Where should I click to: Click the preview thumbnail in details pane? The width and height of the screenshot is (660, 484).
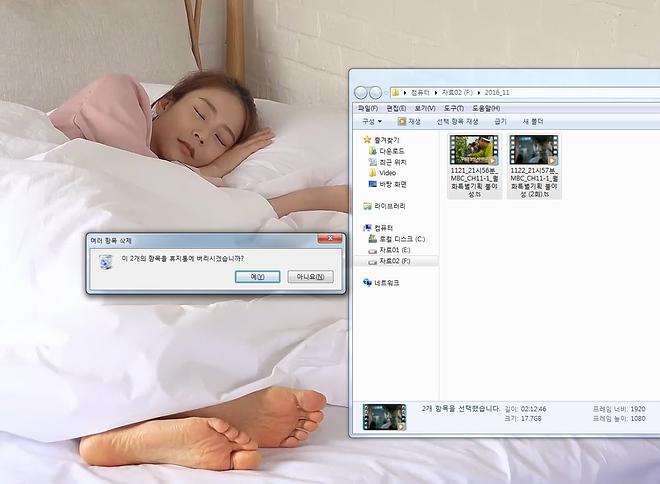point(384,417)
